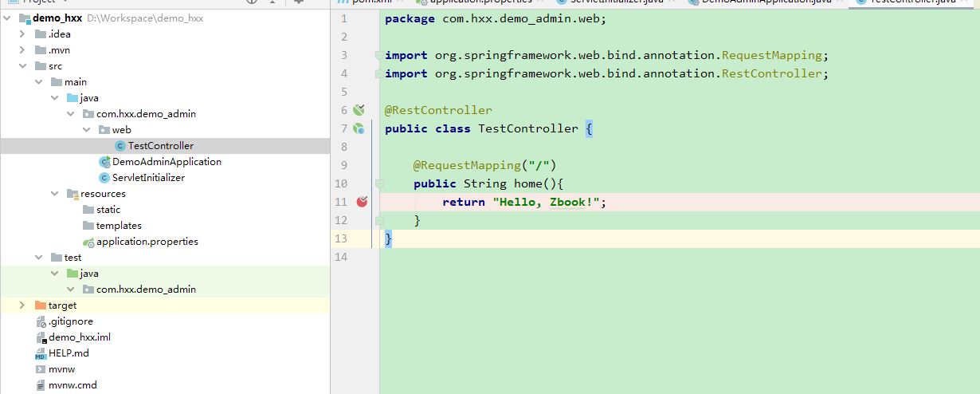Click the TestController class name in code
The image size is (980, 394).
528,128
